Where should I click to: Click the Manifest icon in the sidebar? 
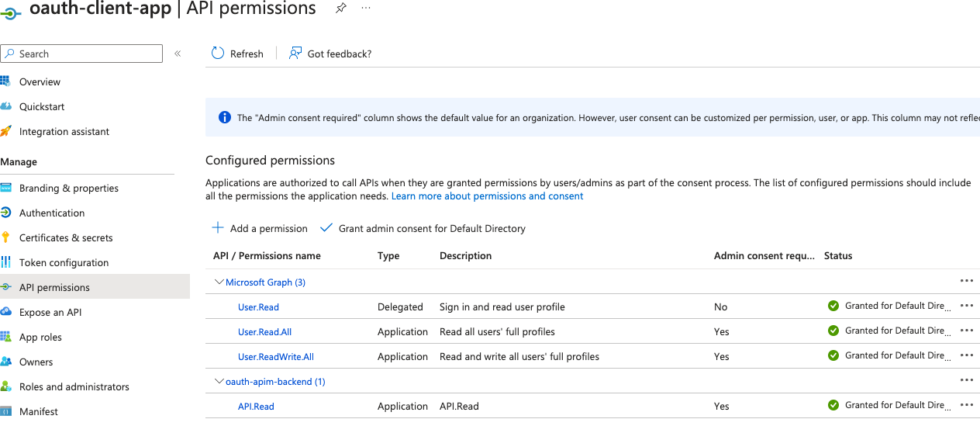[5, 411]
